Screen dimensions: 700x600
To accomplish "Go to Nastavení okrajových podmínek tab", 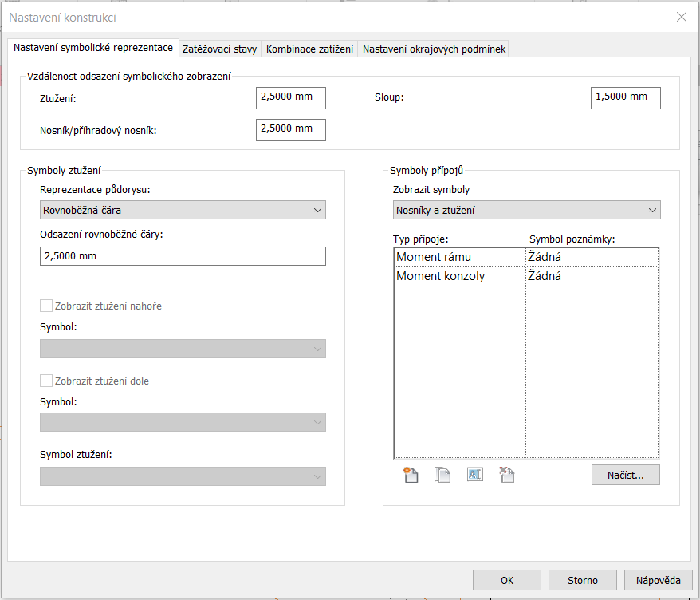I will pyautogui.click(x=433, y=49).
